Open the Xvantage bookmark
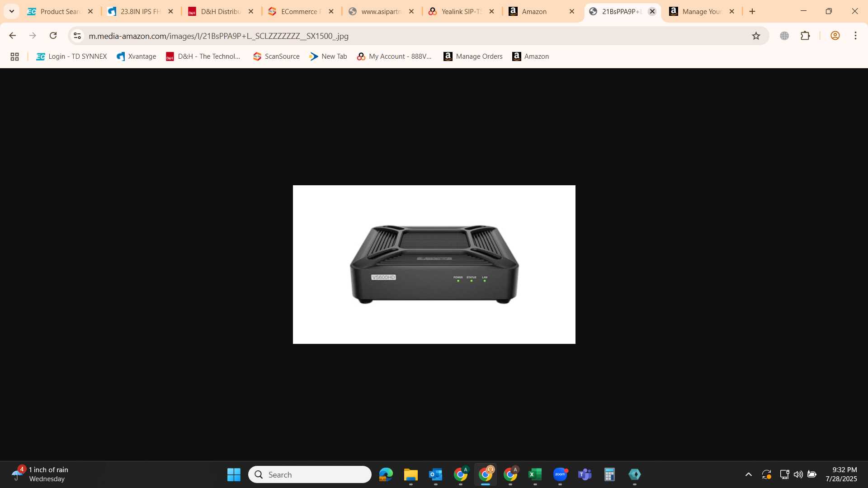Image resolution: width=868 pixels, height=488 pixels. (136, 56)
